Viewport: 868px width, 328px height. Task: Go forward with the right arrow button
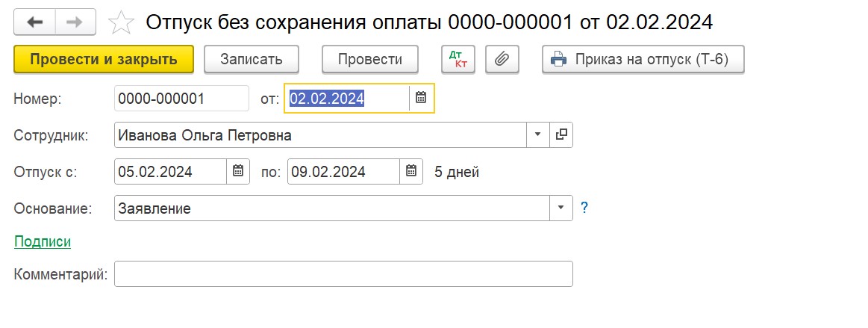tap(75, 22)
